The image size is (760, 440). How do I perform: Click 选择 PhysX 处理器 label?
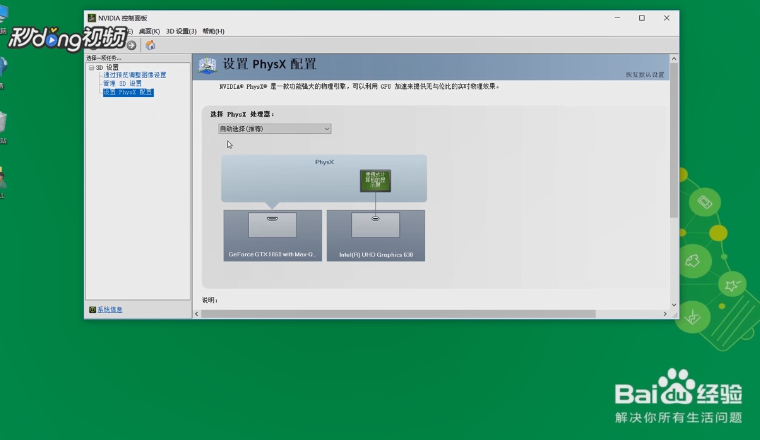[x=242, y=114]
